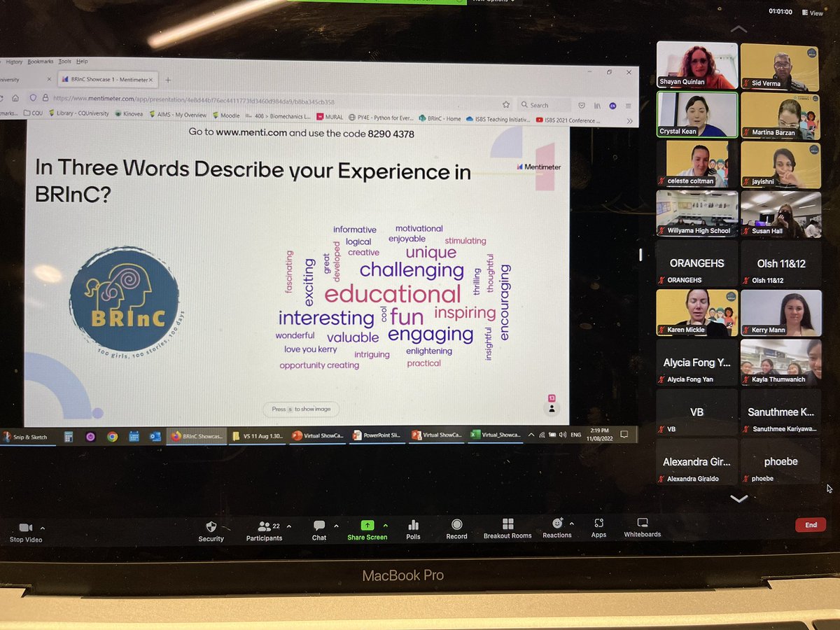The width and height of the screenshot is (840, 630).
Task: Open VS 11 Aug folder taskbar item
Action: (x=257, y=435)
